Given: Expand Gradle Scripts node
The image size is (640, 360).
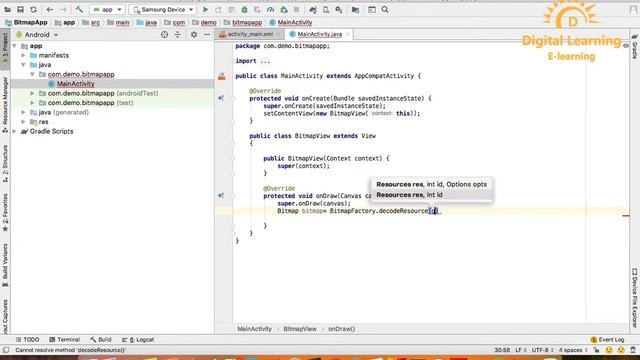Looking at the screenshot, I should click(x=15, y=131).
